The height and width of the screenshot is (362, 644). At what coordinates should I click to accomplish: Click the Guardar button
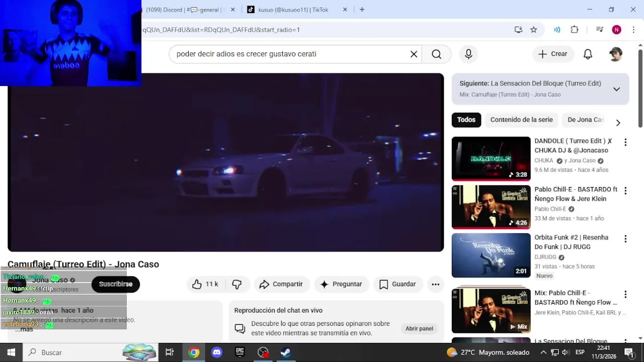point(397,284)
